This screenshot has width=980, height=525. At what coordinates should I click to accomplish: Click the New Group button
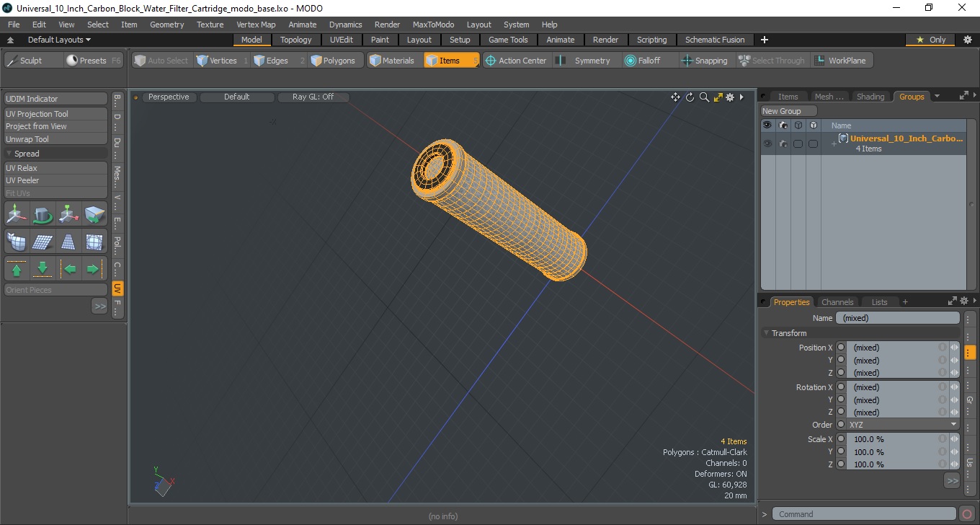(x=789, y=111)
